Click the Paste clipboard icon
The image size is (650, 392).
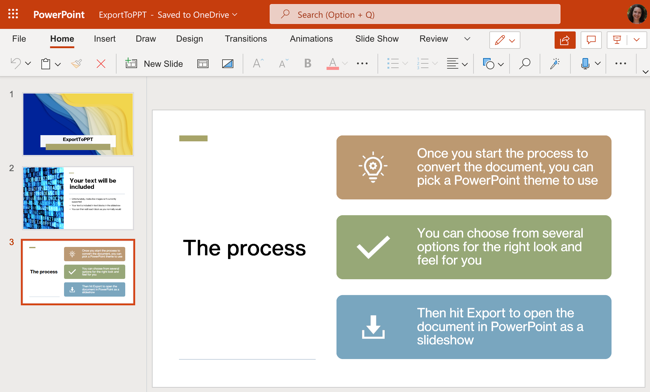(x=46, y=64)
